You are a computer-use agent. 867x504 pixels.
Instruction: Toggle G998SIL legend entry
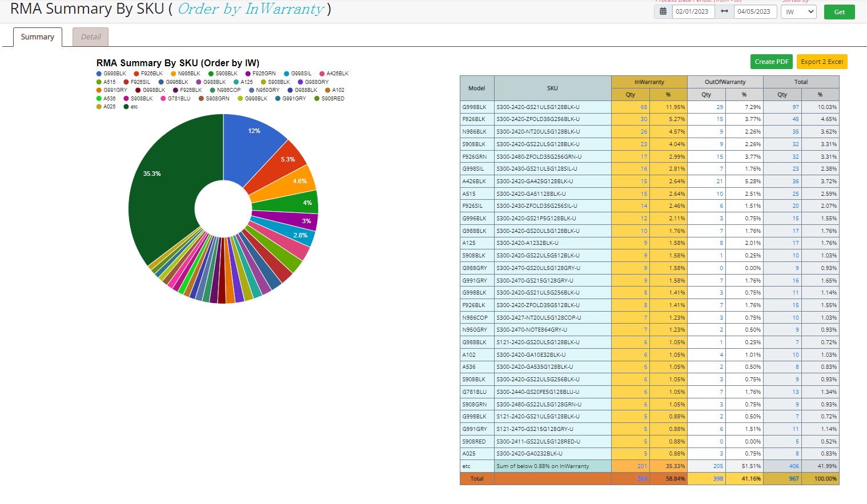298,74
